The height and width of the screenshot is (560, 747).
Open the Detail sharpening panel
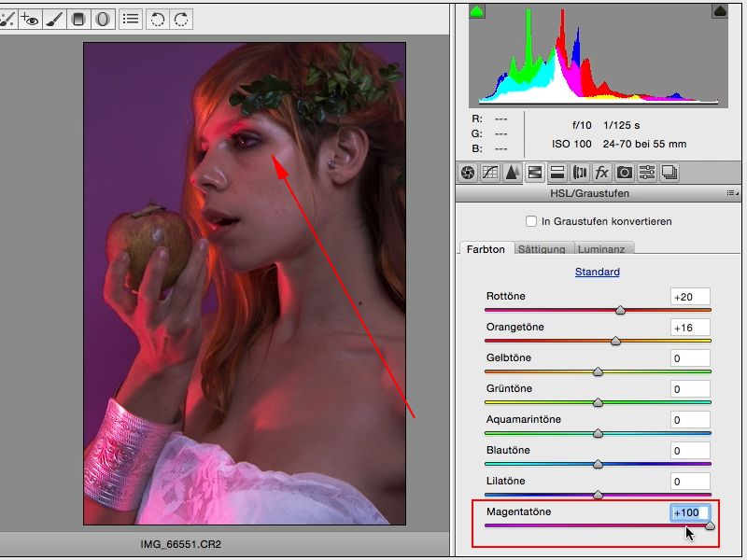coord(512,173)
